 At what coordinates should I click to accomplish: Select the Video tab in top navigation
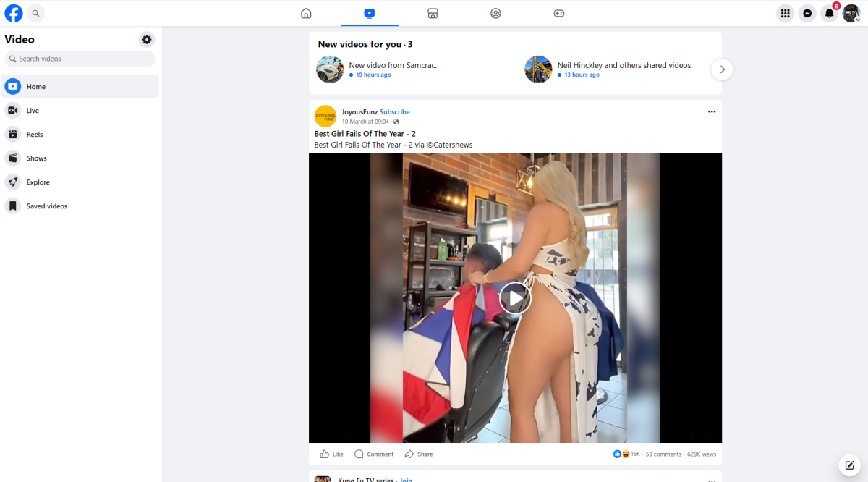[370, 13]
